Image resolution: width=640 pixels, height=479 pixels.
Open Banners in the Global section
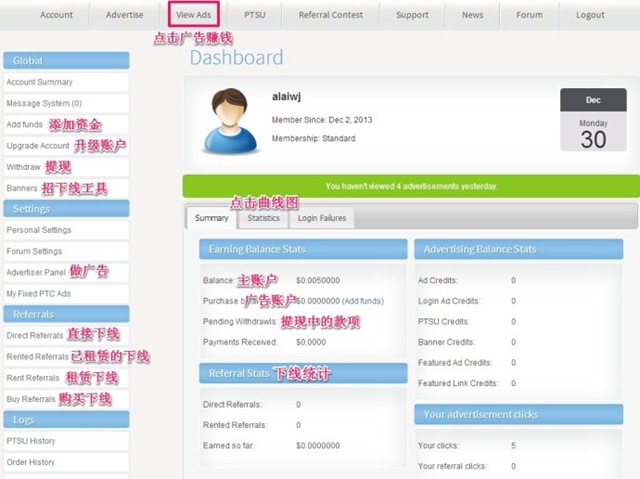(22, 188)
